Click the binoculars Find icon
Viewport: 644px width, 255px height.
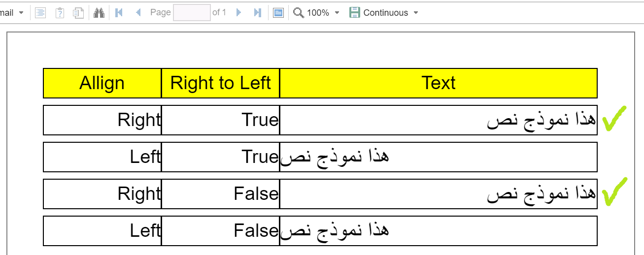point(99,13)
